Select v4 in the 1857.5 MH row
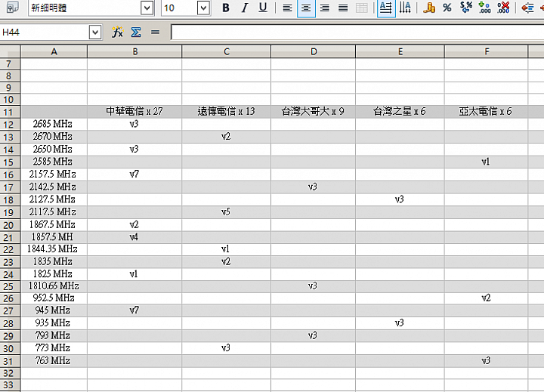 134,237
